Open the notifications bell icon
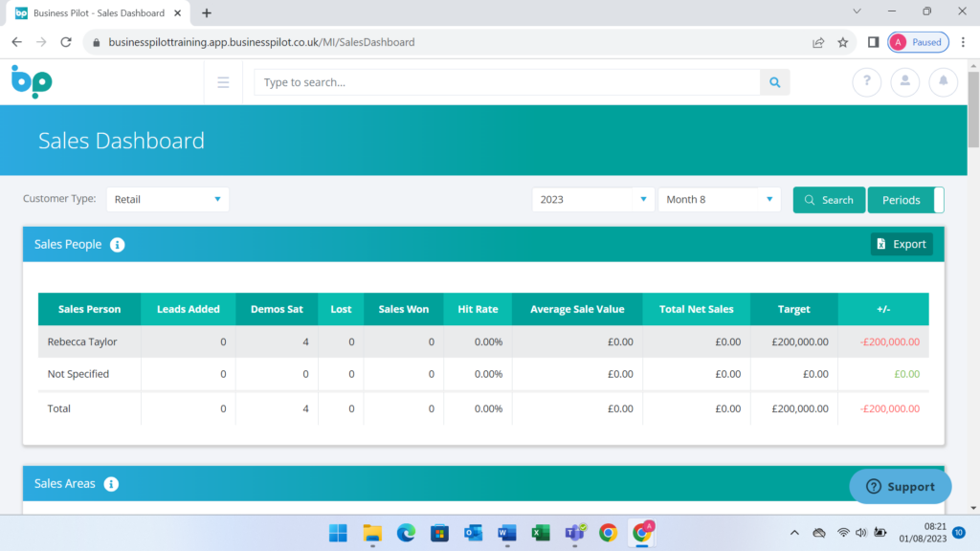 (943, 82)
